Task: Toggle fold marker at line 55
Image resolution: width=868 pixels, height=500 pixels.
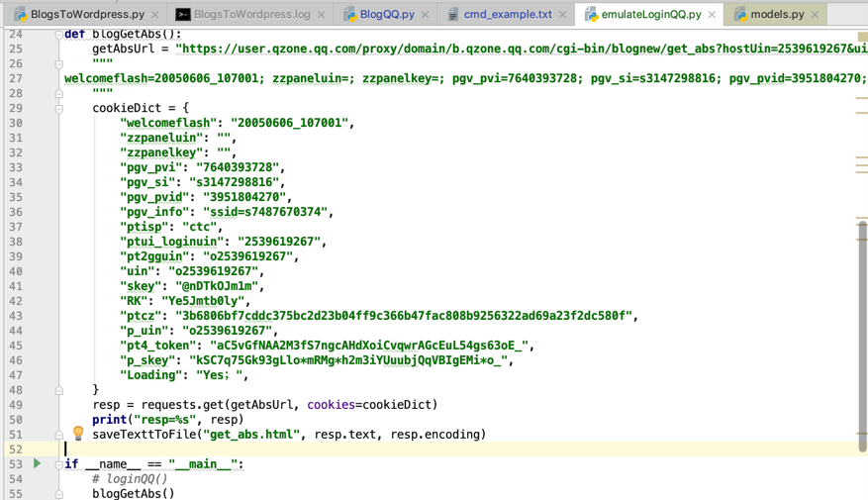Action: point(58,494)
